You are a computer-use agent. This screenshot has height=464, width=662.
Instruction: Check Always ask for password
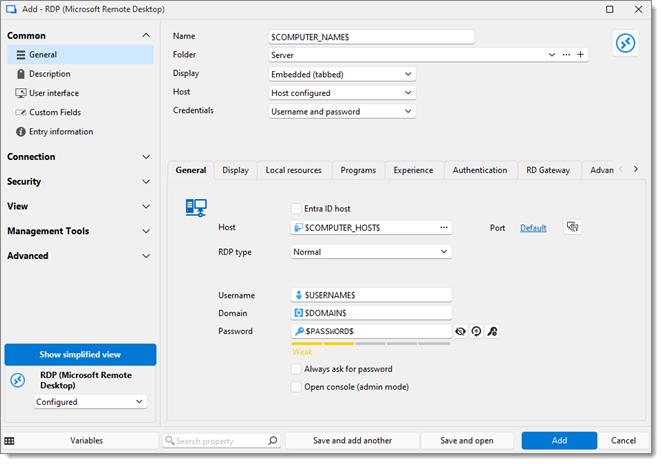(296, 369)
